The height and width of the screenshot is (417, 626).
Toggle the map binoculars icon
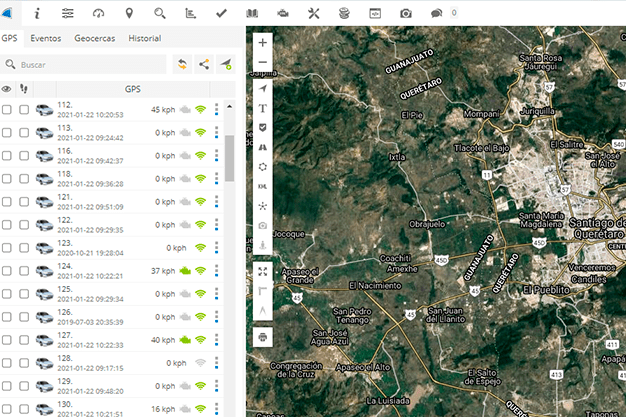263,147
